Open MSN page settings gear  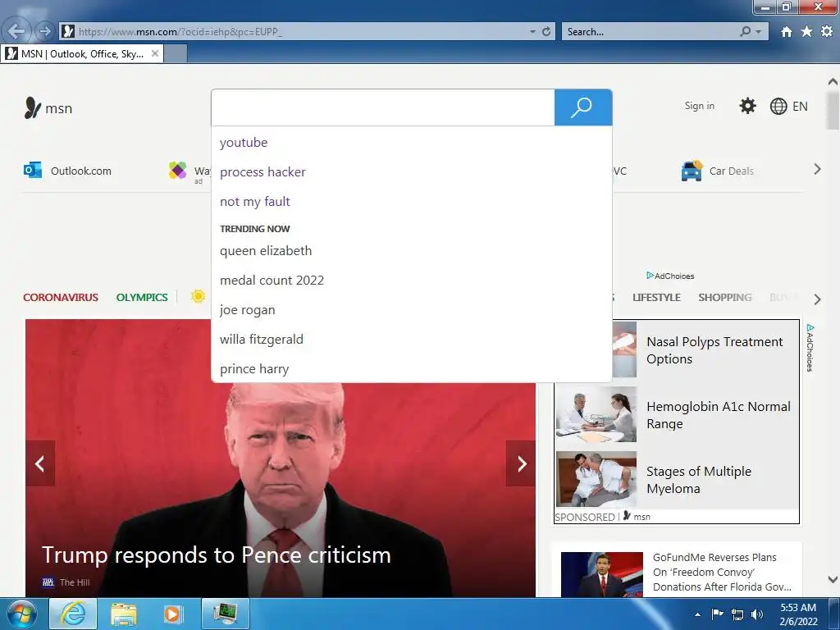pos(747,106)
